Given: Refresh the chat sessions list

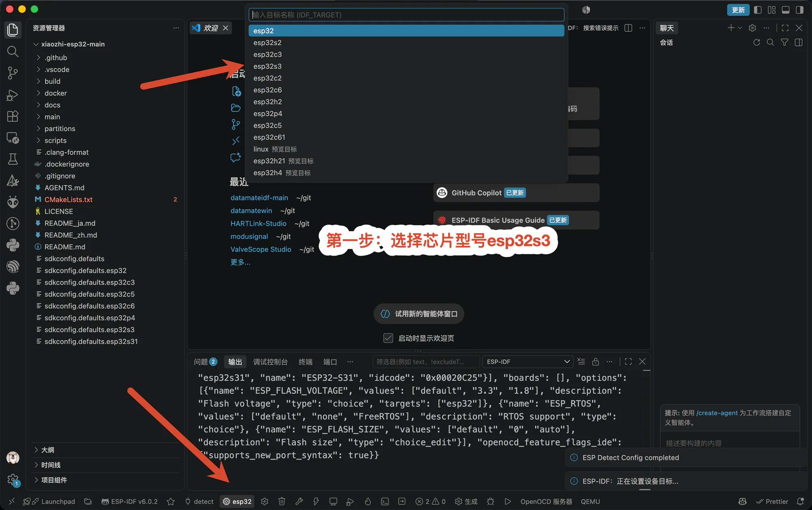Looking at the screenshot, I should 756,42.
